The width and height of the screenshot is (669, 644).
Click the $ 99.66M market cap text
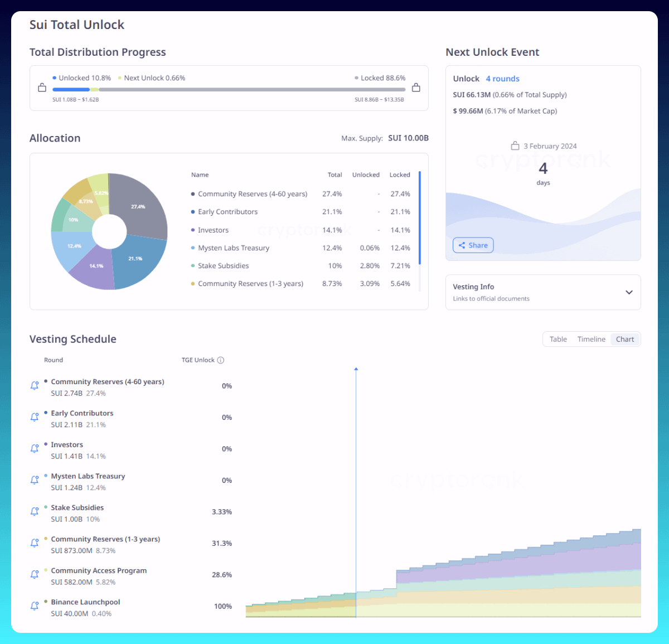pos(468,111)
